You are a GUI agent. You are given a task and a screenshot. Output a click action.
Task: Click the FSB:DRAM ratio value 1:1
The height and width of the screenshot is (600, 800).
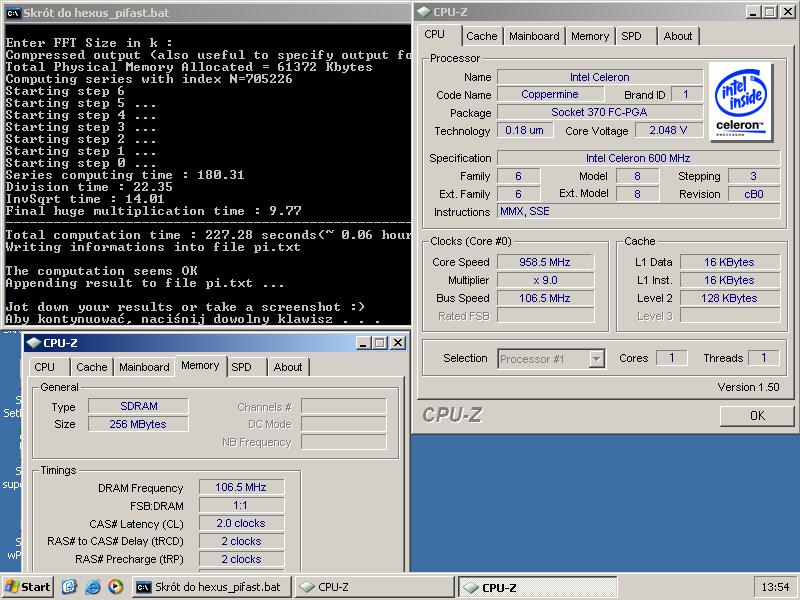[x=241, y=505]
